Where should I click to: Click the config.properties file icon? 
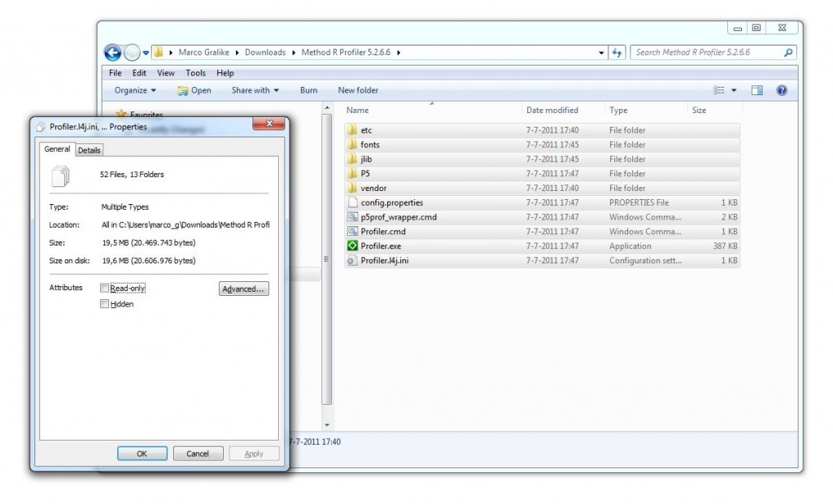tap(352, 202)
